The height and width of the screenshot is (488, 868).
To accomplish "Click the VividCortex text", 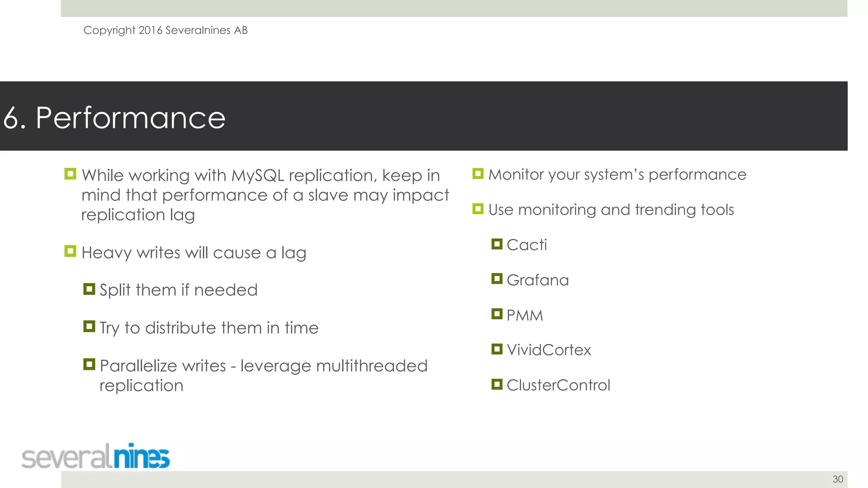I will pos(548,350).
